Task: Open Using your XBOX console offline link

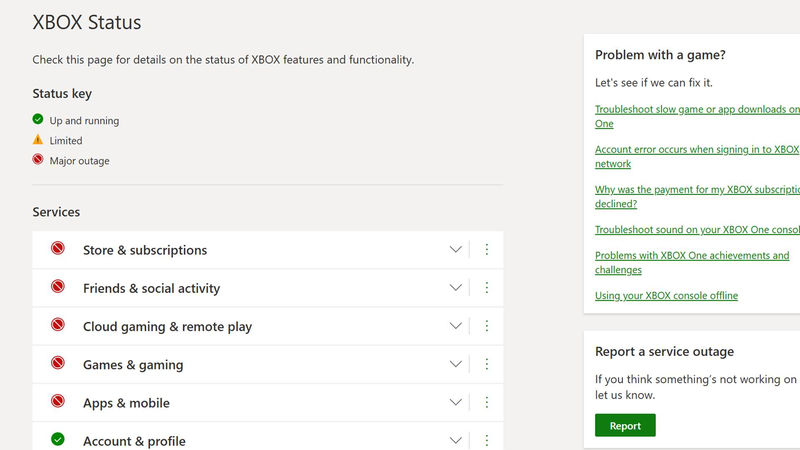Action: (x=666, y=295)
